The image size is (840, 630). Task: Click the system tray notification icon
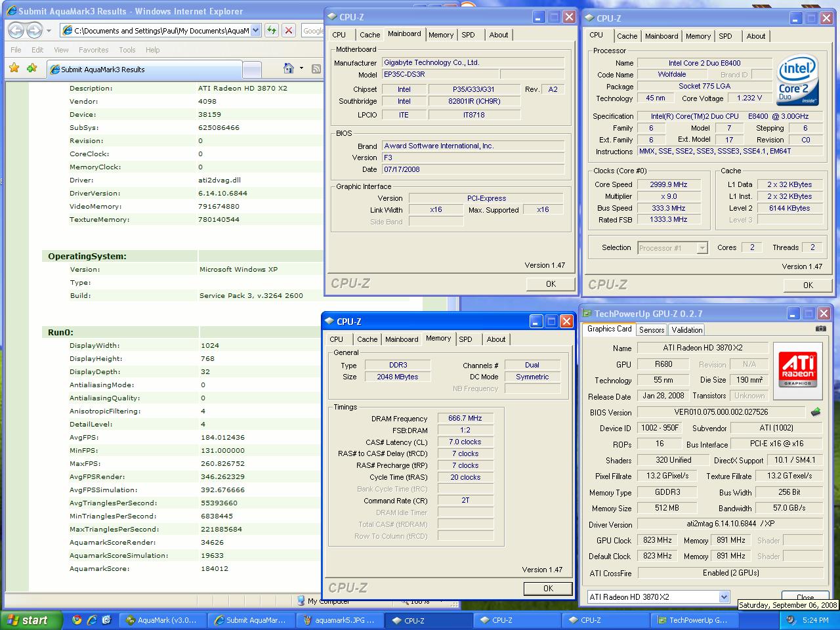point(791,620)
